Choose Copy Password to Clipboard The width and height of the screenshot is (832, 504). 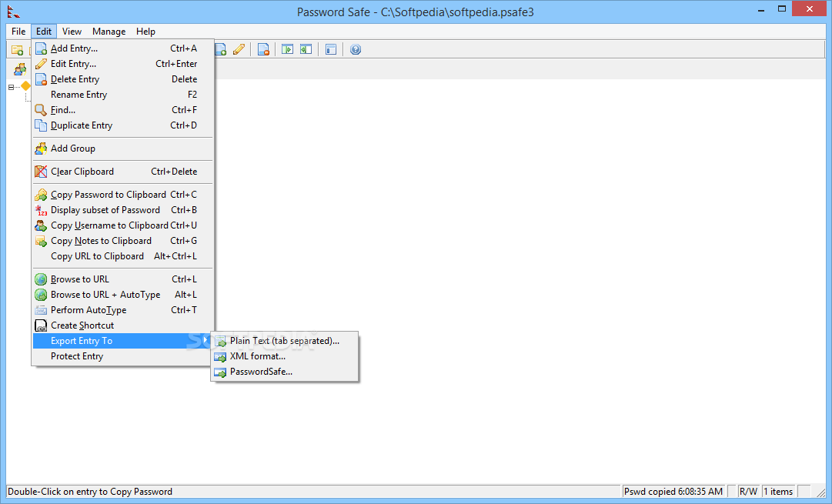tap(123, 195)
